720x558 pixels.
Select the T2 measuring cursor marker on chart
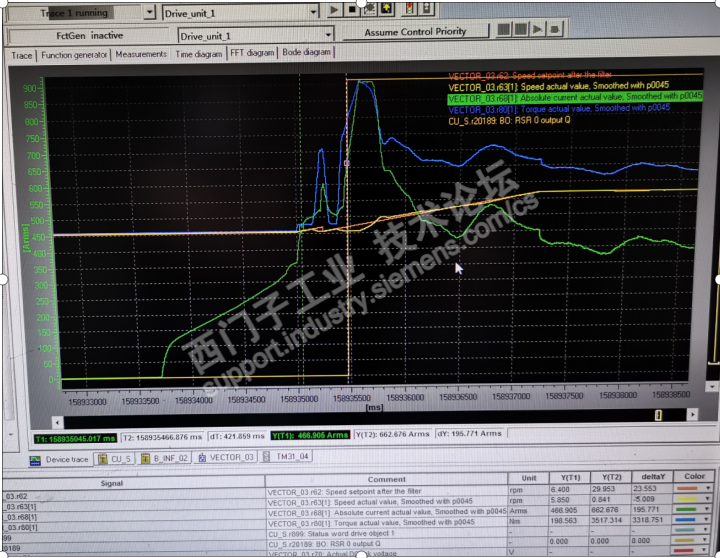(347, 163)
